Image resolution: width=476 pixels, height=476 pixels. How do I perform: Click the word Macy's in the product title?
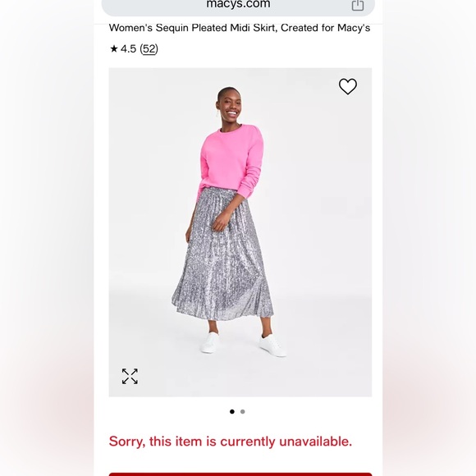354,28
